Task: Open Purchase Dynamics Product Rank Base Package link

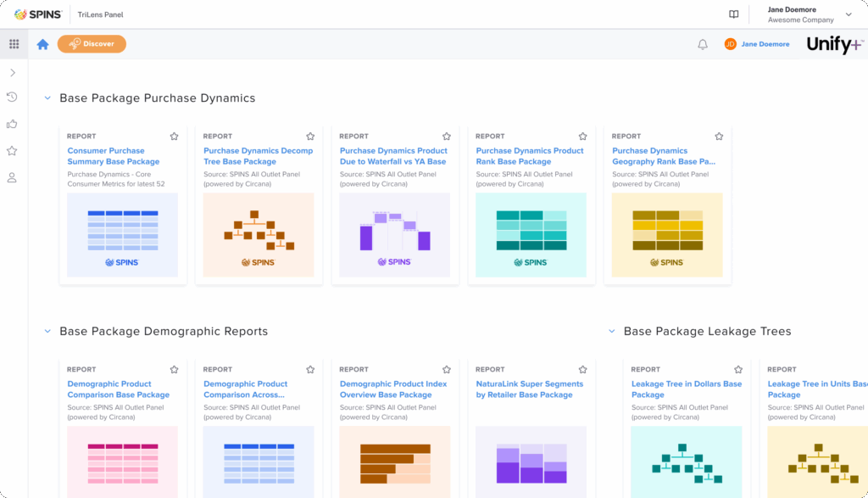Action: (529, 156)
